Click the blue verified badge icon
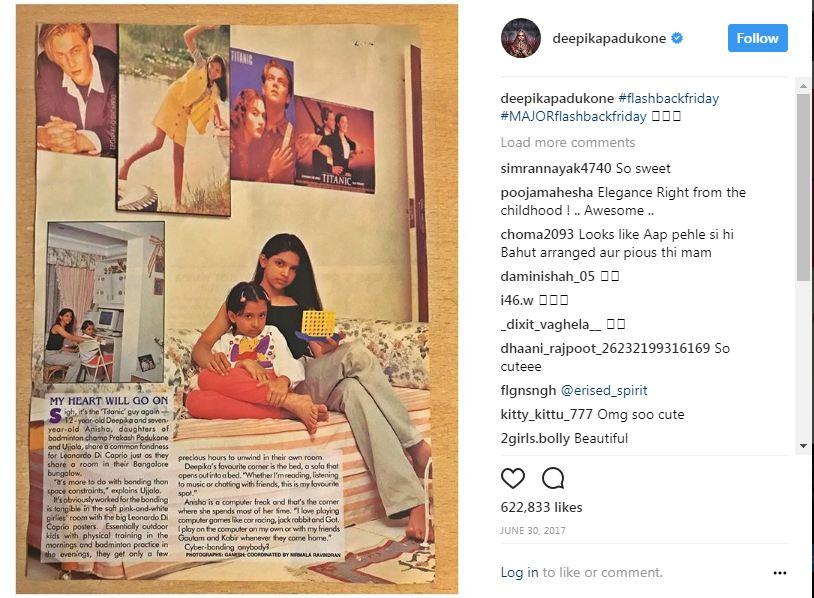This screenshot has height=598, width=814. 677,38
